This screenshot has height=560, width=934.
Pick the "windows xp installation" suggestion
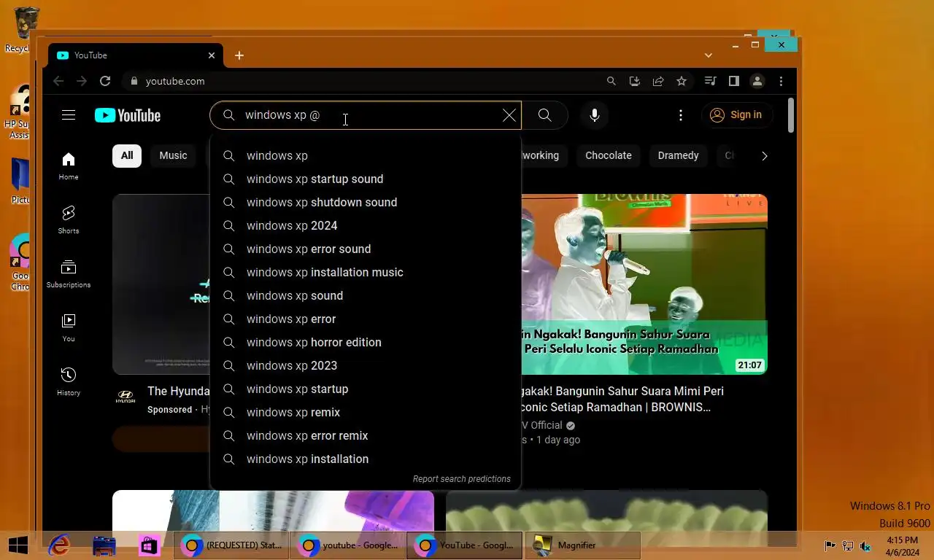pos(366,459)
